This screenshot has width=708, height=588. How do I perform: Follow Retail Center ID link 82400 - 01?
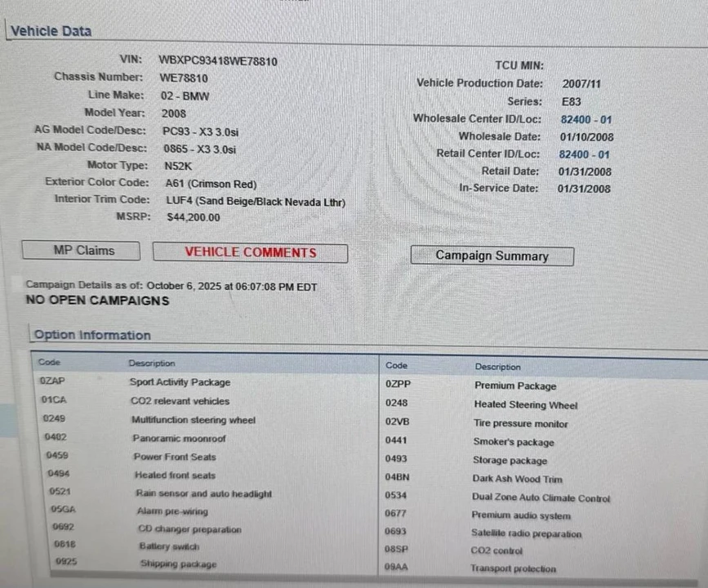pyautogui.click(x=584, y=154)
